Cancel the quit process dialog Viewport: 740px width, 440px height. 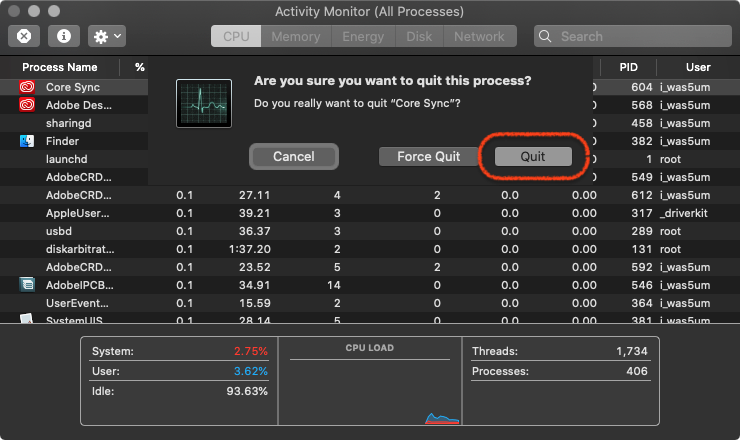(x=294, y=157)
